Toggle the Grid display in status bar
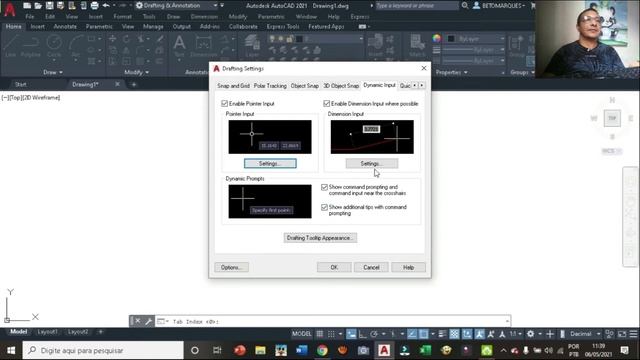640x360 pixels. point(320,334)
